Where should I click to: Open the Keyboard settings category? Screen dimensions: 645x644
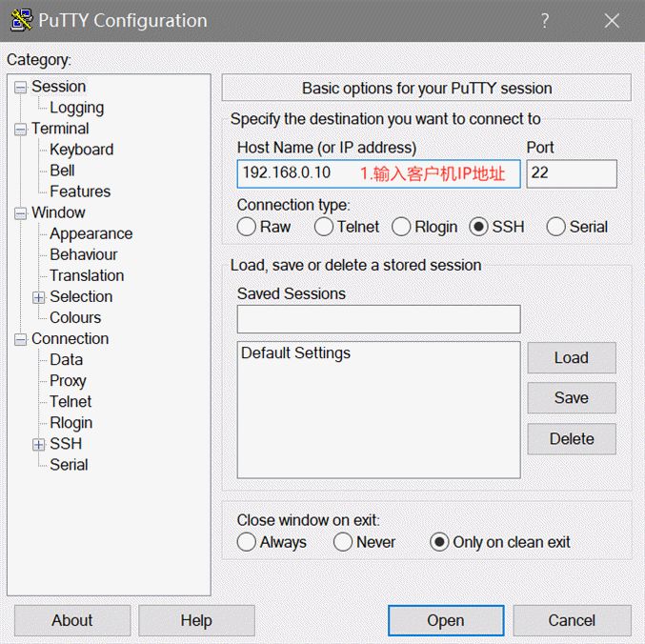(81, 150)
